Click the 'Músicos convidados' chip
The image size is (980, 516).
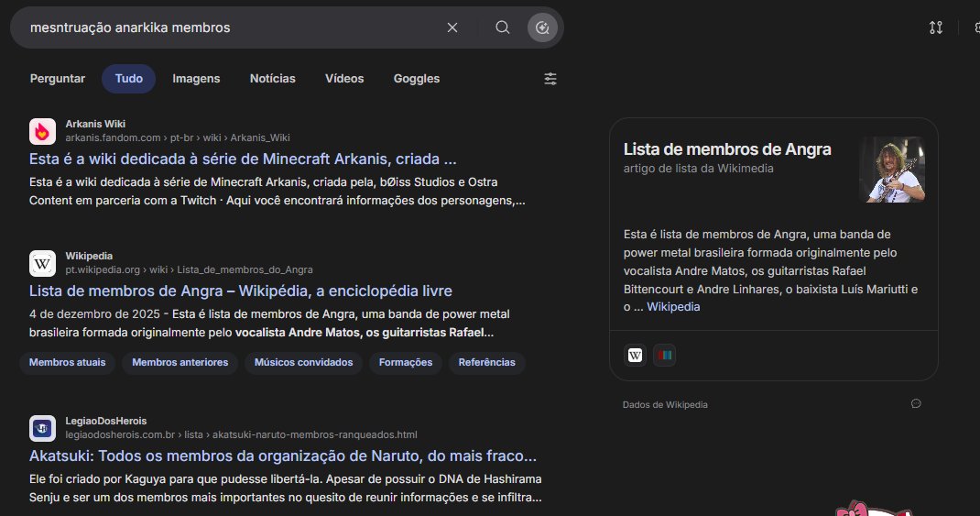(304, 363)
